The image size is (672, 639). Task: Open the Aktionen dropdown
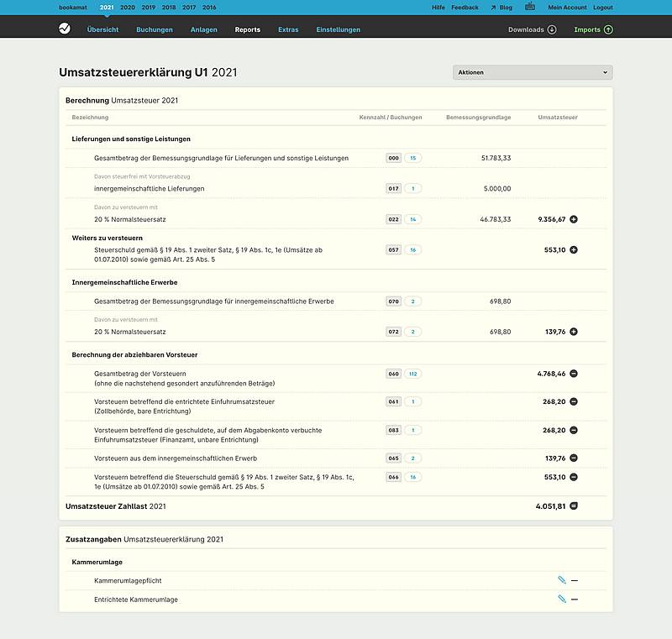pyautogui.click(x=531, y=72)
